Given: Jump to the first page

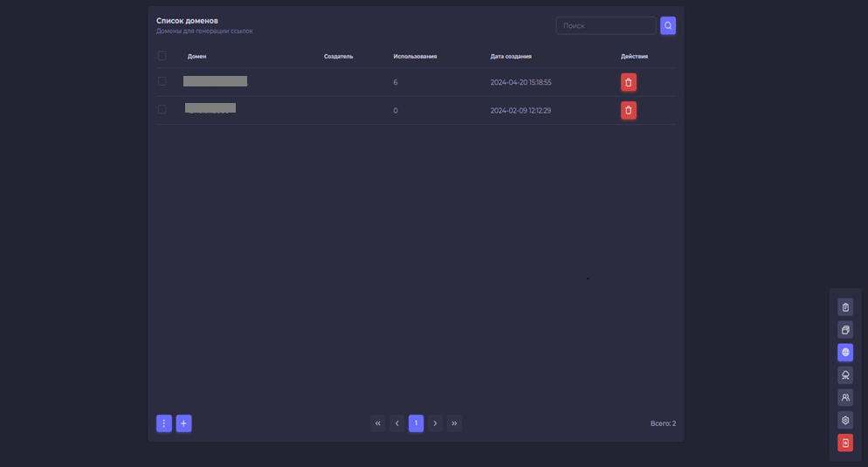Looking at the screenshot, I should pos(377,423).
